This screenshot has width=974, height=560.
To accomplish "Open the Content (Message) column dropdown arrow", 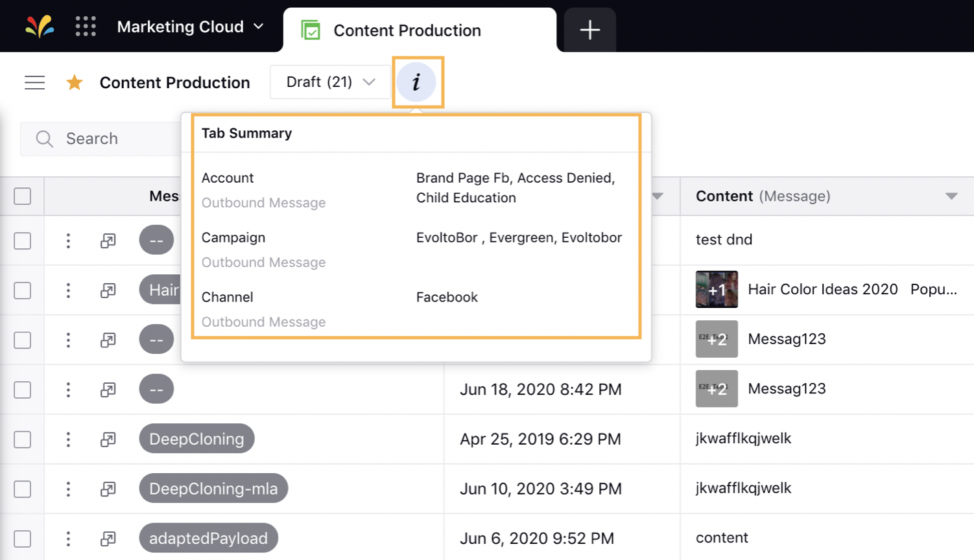I will coord(951,196).
